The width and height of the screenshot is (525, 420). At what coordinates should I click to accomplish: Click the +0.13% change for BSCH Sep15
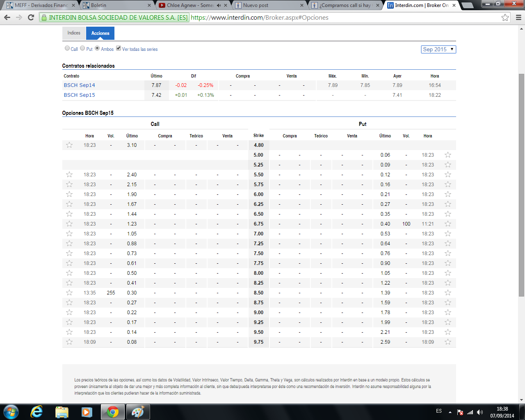[x=205, y=95]
